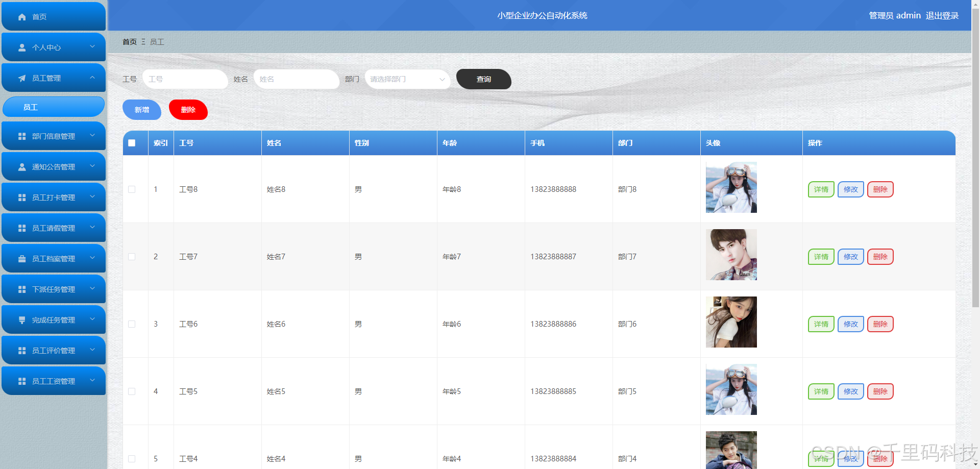This screenshot has width=980, height=469.
Task: Click the grid icon for 员工请假管理
Action: (22, 228)
